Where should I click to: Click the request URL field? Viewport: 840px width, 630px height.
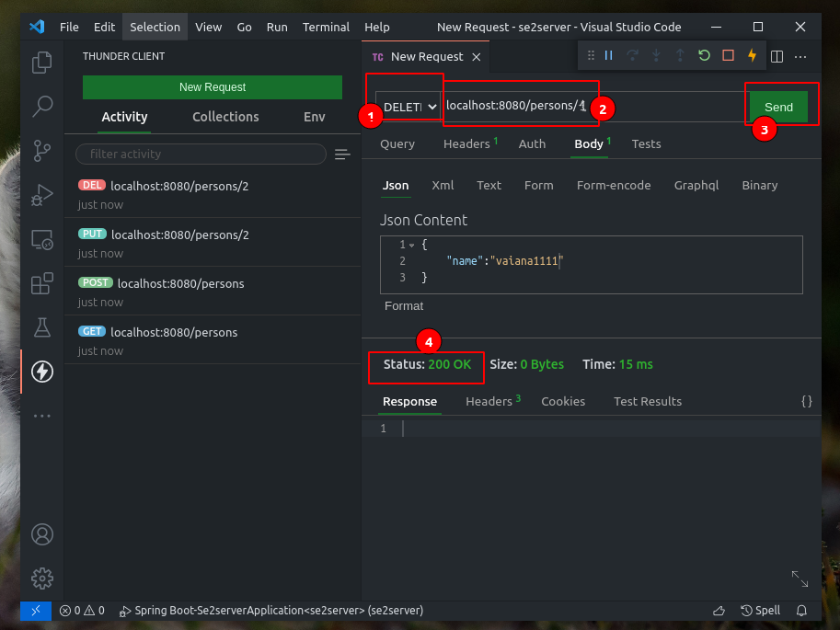[593, 106]
